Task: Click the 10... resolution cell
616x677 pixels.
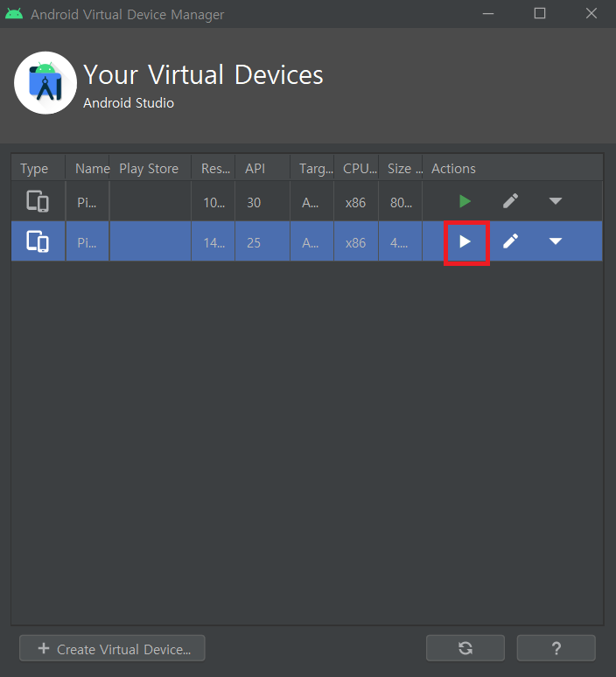Action: point(213,201)
